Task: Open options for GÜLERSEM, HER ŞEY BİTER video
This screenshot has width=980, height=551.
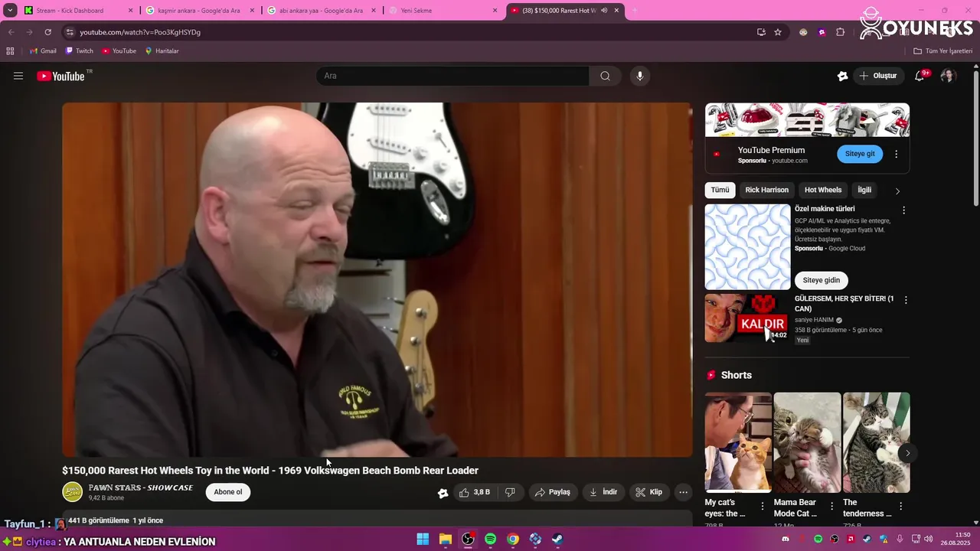Action: point(906,300)
